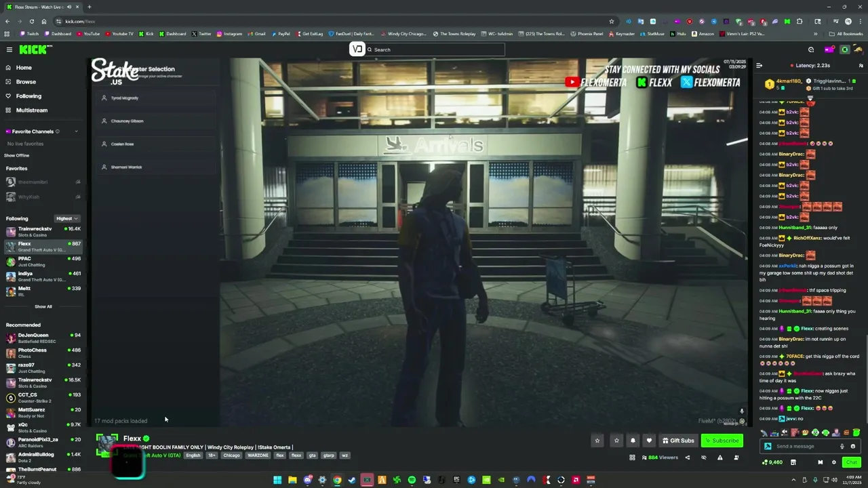868x488 pixels.
Task: Collapse the chat panel arrow
Action: coord(759,66)
